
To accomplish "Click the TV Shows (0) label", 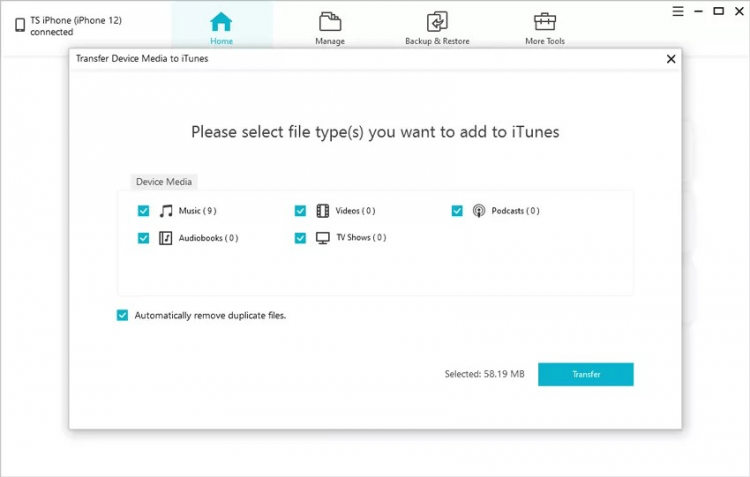I will pos(361,237).
